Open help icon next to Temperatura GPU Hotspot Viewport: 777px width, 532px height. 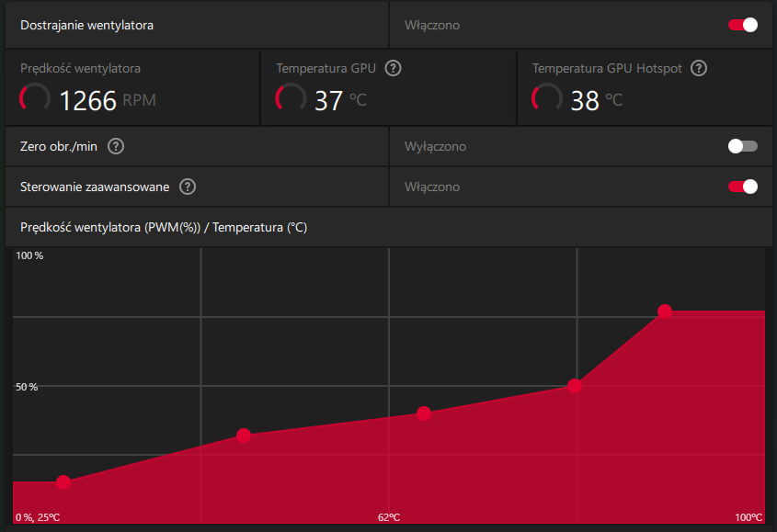click(699, 68)
